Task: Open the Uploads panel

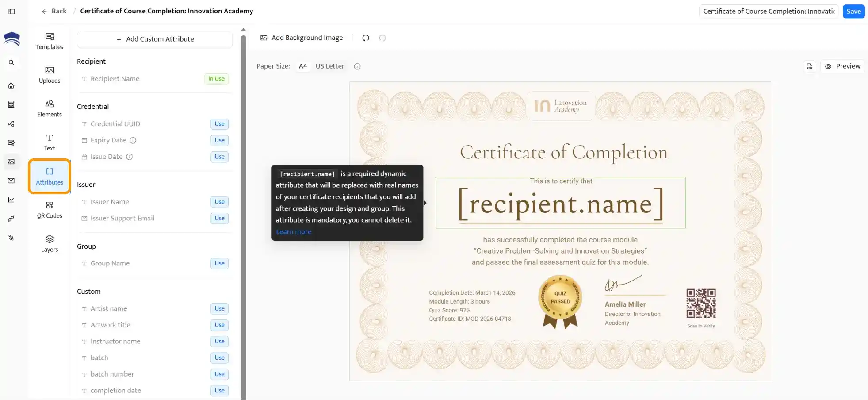Action: tap(50, 75)
